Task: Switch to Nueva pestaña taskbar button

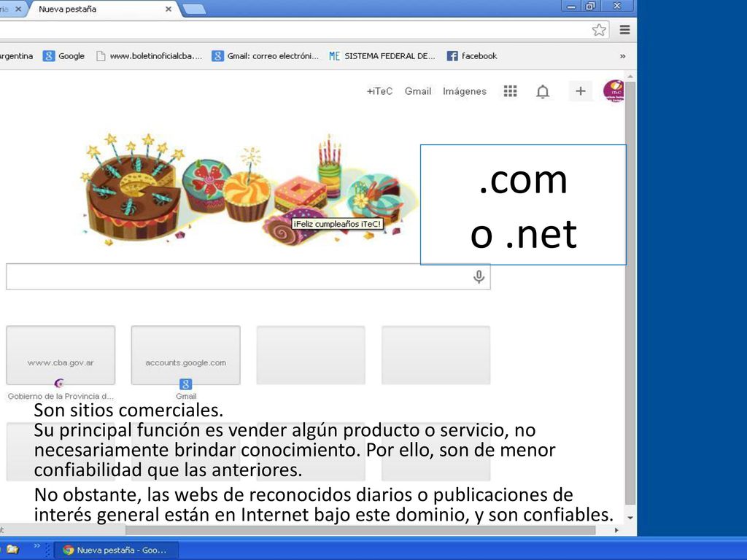Action: 117,550
